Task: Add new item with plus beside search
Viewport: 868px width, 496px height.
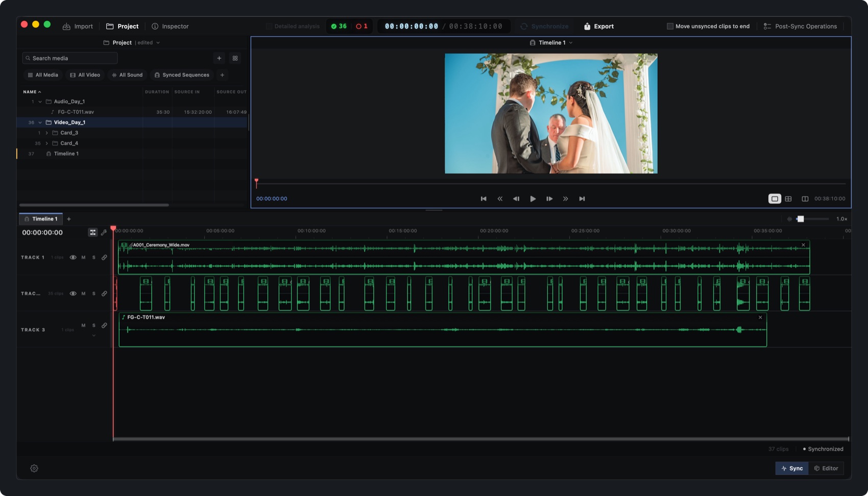Action: point(219,58)
